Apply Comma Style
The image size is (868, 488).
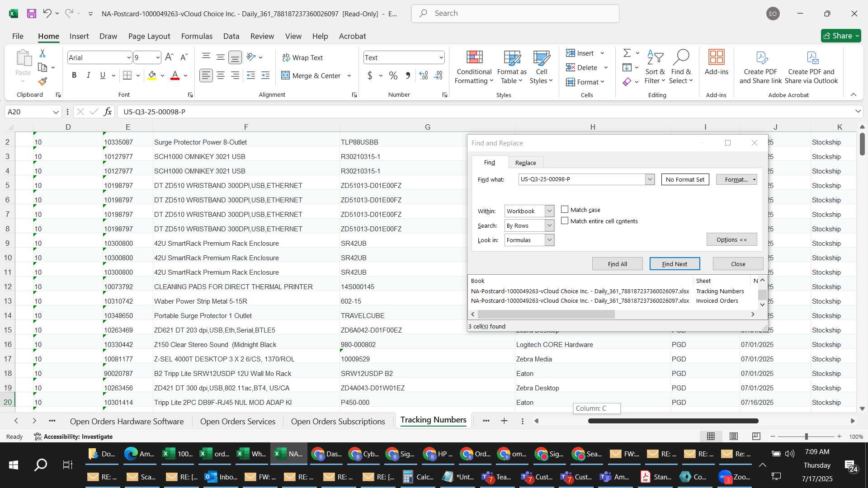pos(408,75)
